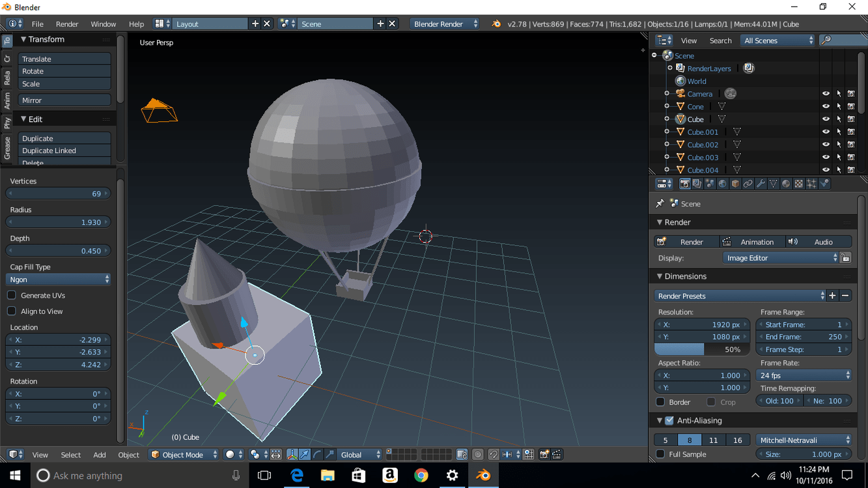This screenshot has width=868, height=488.
Task: Select Cube.002 in the outliner
Action: [x=703, y=145]
